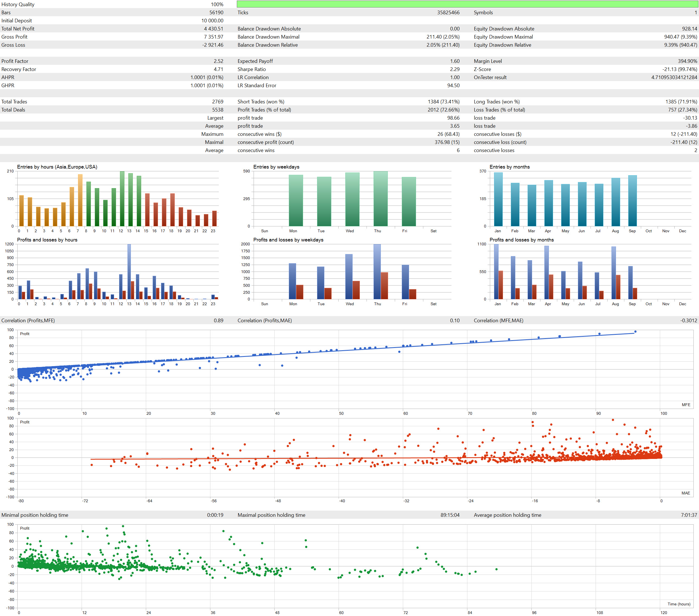This screenshot has height=616, width=699.
Task: Click the Total Net Profit value 4 430.51
Action: coord(213,29)
